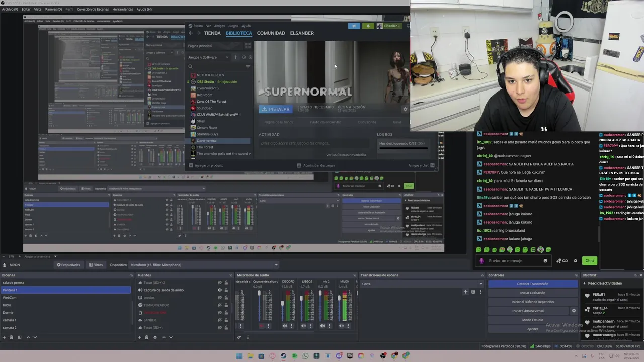Open Colección de Escenas menu
Viewport: 644px width, 362px height.
tap(92, 9)
